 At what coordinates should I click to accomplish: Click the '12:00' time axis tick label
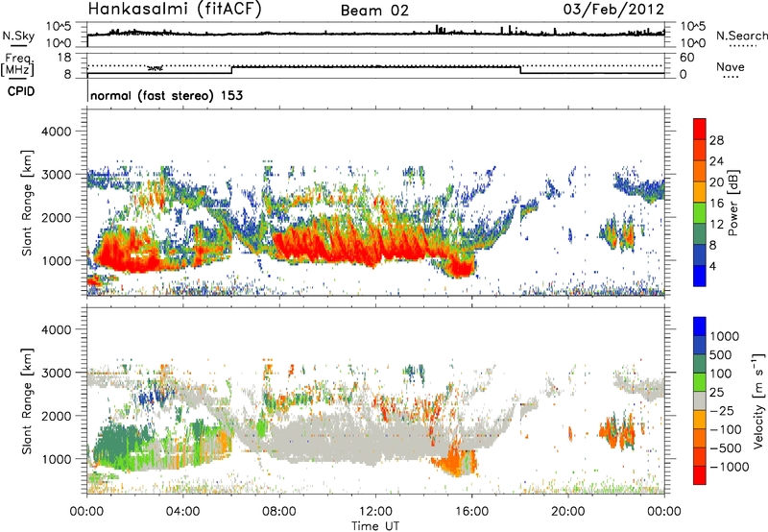(375, 512)
